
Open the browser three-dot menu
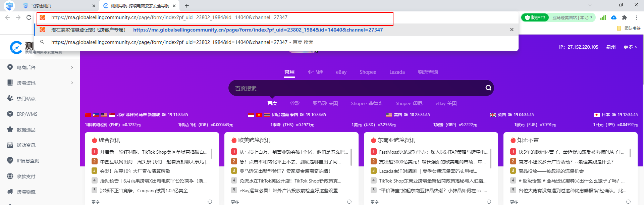click(637, 17)
